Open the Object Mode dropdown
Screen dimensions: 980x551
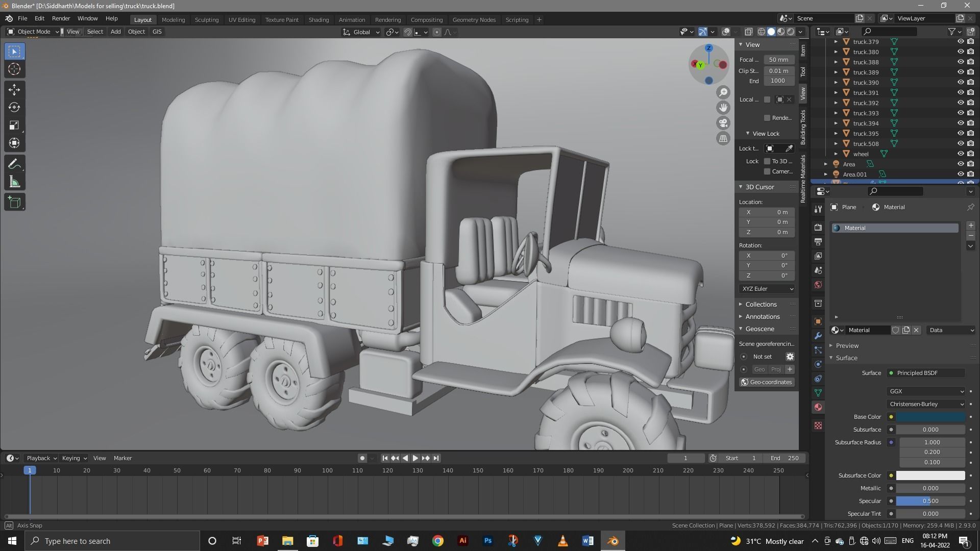coord(33,32)
